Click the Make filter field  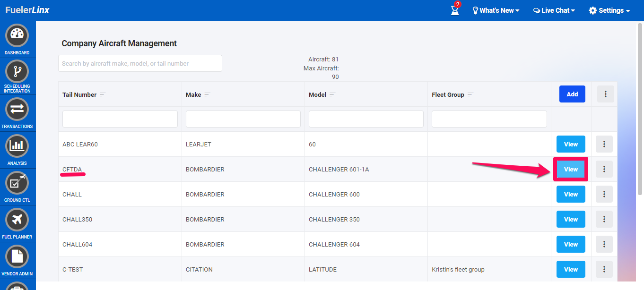click(243, 119)
